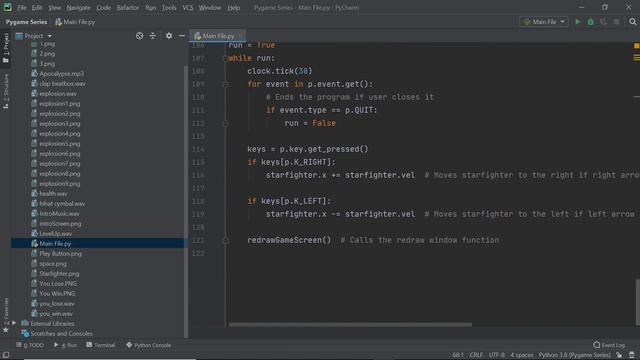The image size is (640, 360).
Task: Open the Structure tool window side tab
Action: 6,91
